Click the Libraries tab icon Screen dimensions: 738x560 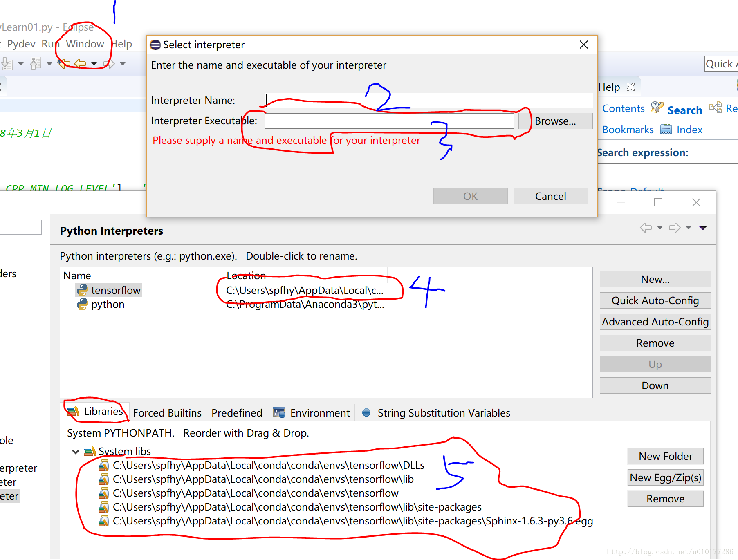pyautogui.click(x=73, y=412)
